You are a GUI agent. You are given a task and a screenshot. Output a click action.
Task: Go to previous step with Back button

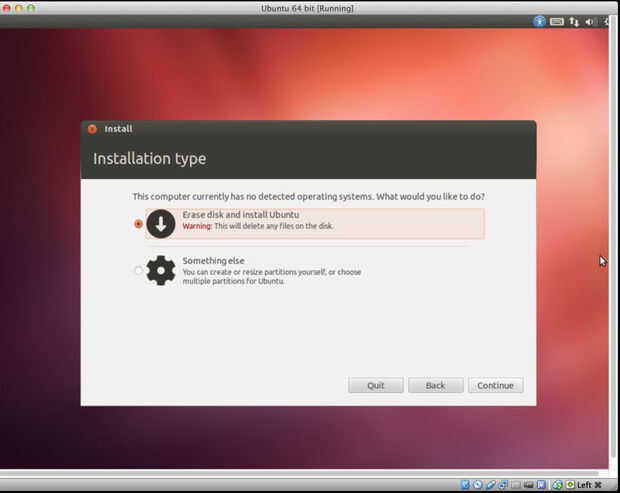(435, 385)
